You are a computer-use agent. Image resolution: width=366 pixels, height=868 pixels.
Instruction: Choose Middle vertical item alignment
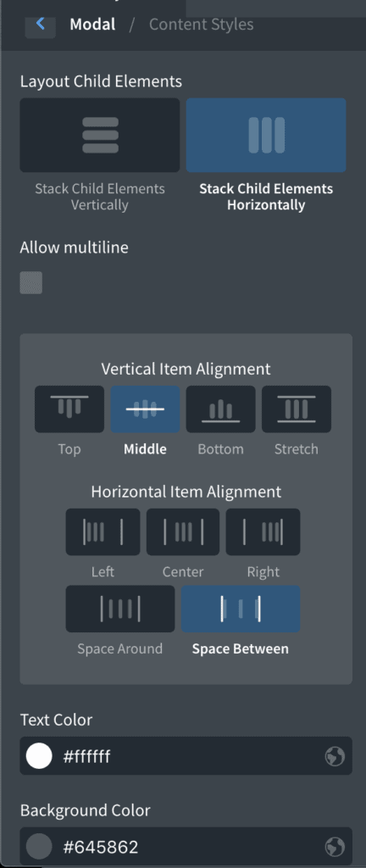pos(145,409)
